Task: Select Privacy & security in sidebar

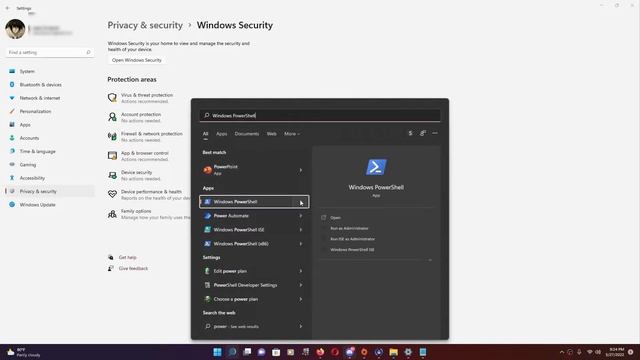Action: coord(49,191)
